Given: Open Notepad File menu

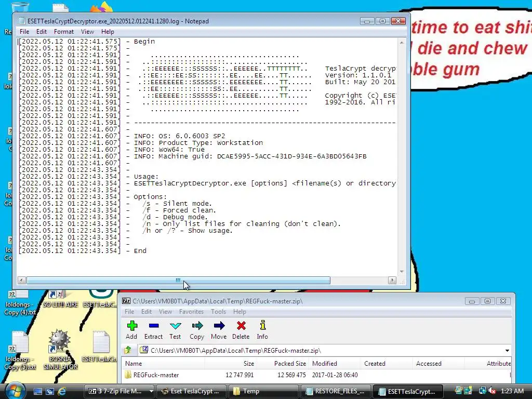Looking at the screenshot, I should point(24,32).
